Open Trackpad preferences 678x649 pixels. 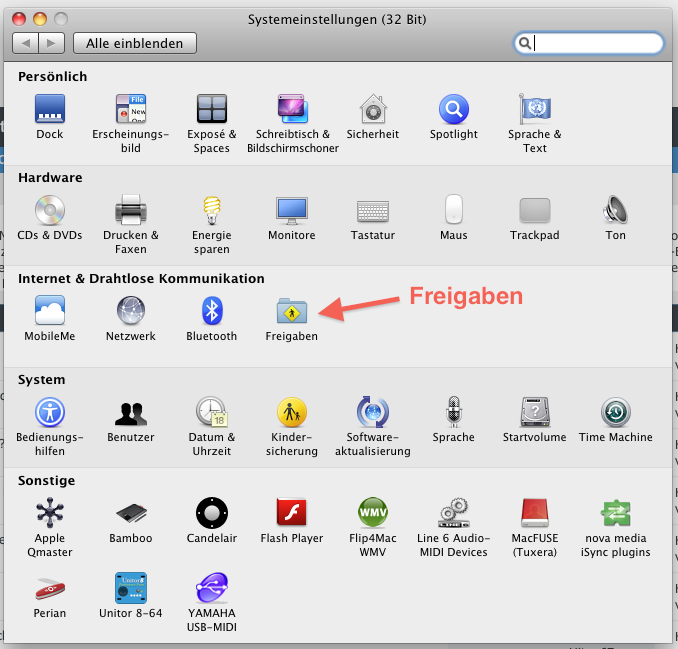[x=535, y=211]
